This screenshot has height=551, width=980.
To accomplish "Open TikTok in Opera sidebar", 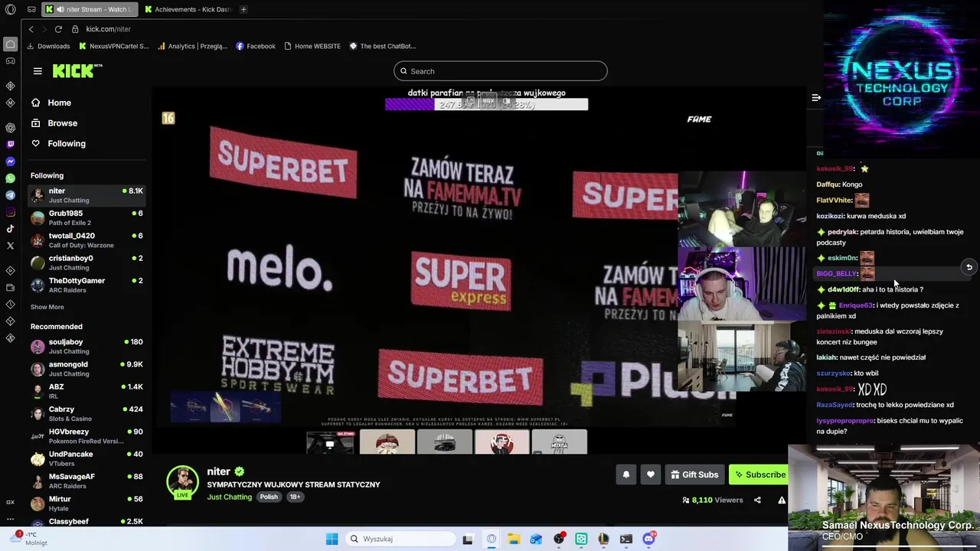I will click(x=10, y=229).
